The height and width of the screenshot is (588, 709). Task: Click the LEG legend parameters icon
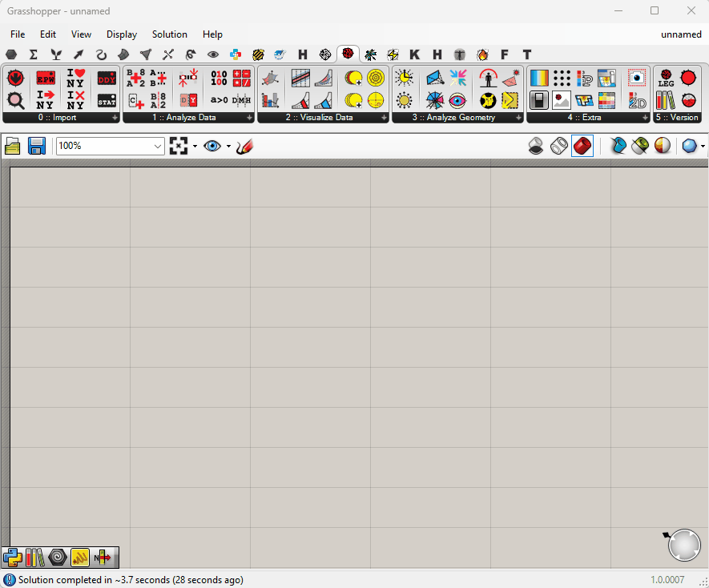pos(666,79)
